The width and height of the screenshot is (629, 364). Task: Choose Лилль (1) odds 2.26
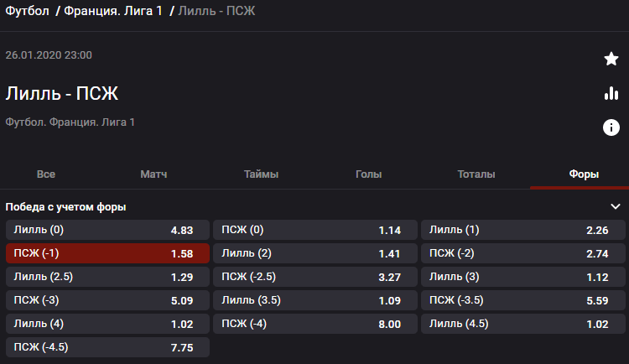click(x=523, y=230)
